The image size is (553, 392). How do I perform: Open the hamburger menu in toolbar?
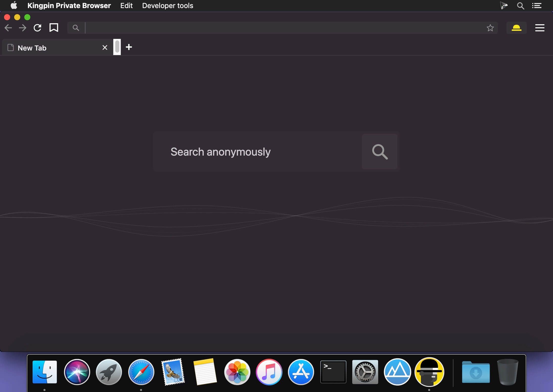540,28
